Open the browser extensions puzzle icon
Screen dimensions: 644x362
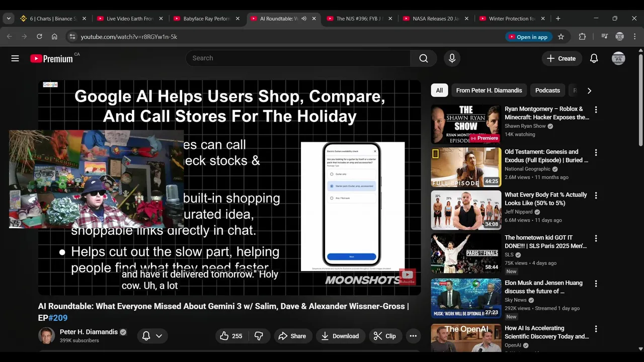582,37
